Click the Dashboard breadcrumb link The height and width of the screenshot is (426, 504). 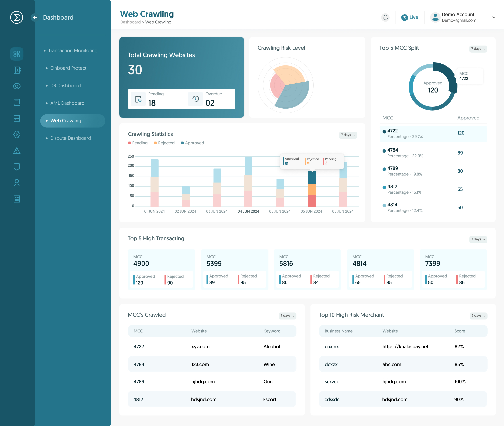130,22
